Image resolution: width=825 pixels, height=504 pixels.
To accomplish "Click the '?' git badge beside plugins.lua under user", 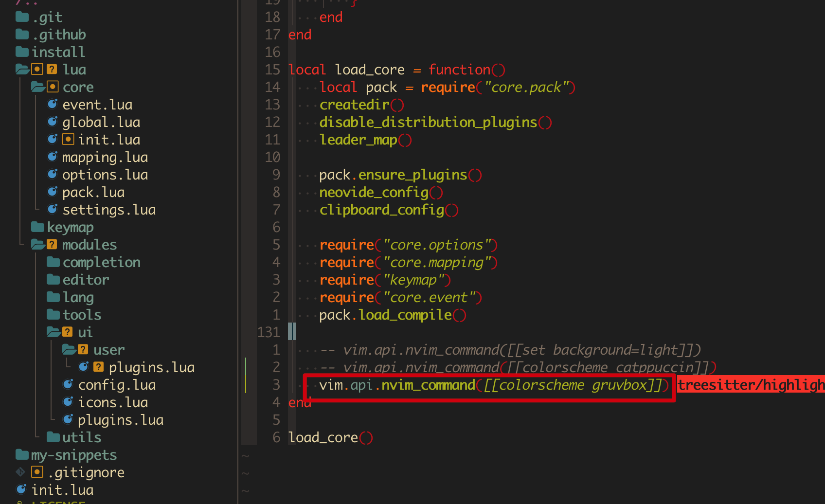I will point(99,366).
